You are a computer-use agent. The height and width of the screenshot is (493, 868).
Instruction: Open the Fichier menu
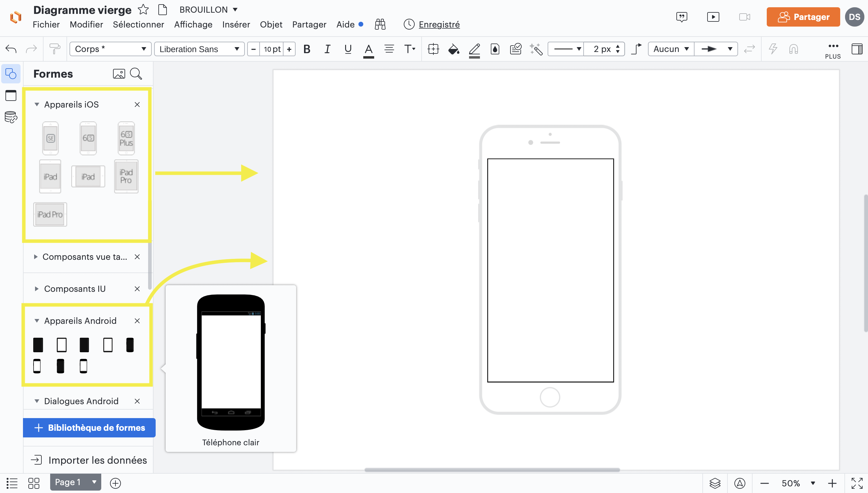point(46,24)
